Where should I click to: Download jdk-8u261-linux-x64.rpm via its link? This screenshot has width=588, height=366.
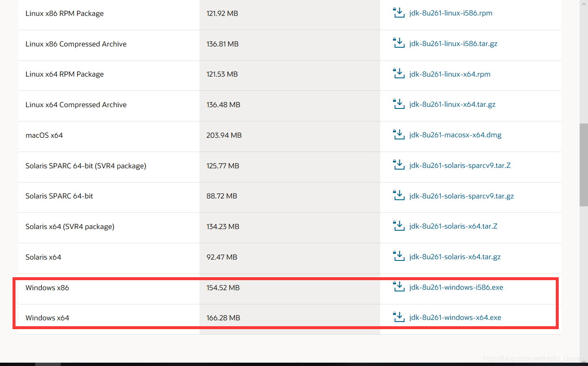(x=450, y=74)
